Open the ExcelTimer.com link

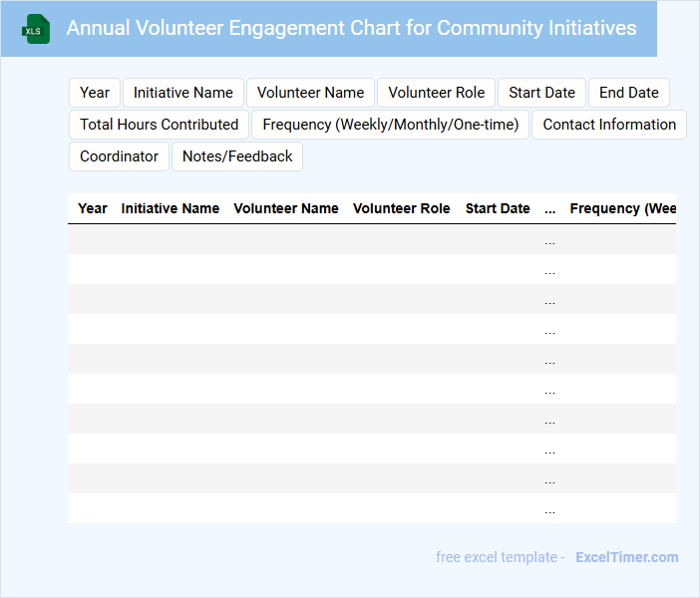(626, 557)
